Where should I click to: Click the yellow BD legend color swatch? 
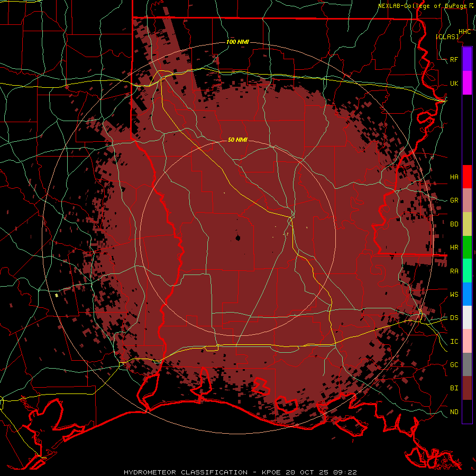click(x=467, y=224)
